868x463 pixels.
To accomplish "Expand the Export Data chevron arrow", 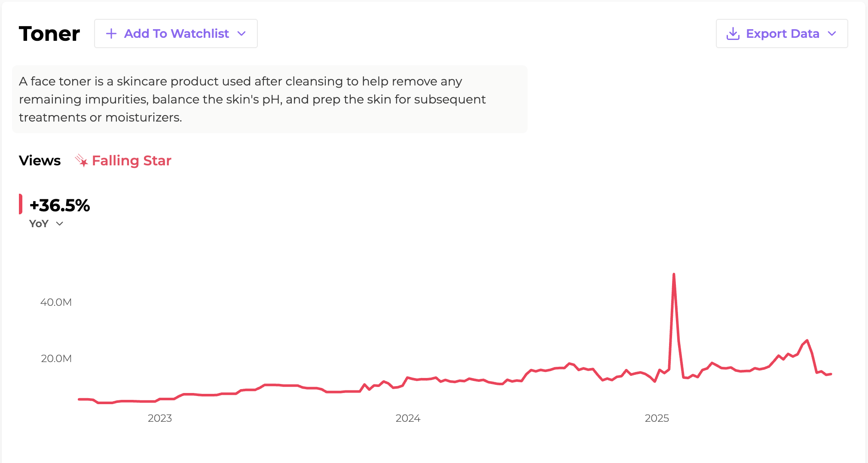I will (x=832, y=34).
